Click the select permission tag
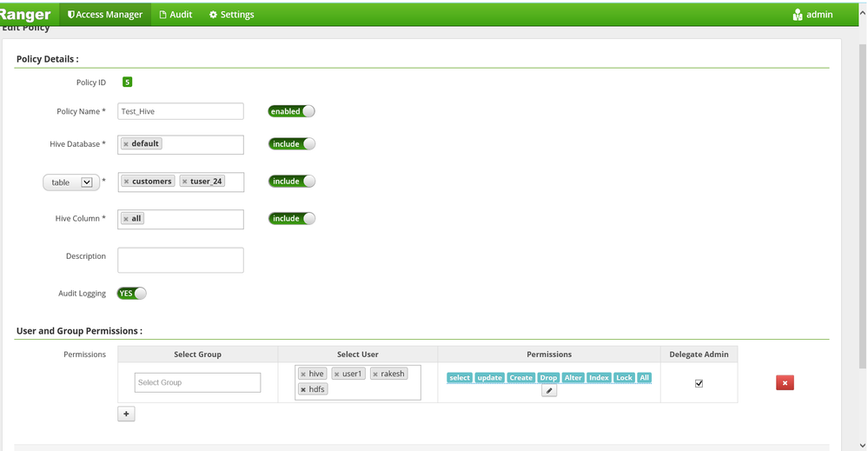 coord(460,378)
